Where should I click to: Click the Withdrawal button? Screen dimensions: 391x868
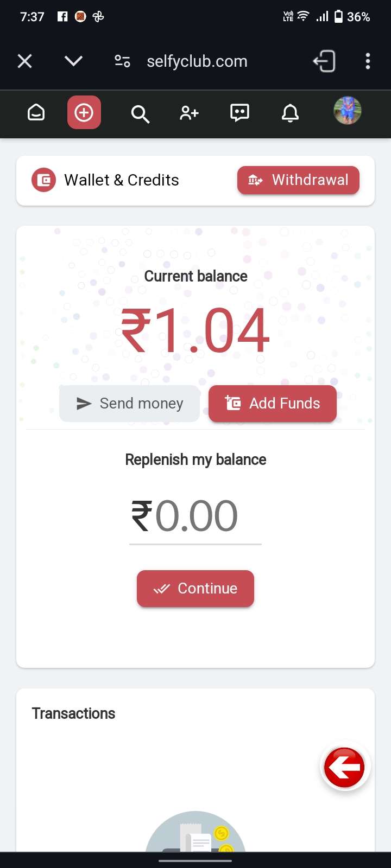click(298, 180)
